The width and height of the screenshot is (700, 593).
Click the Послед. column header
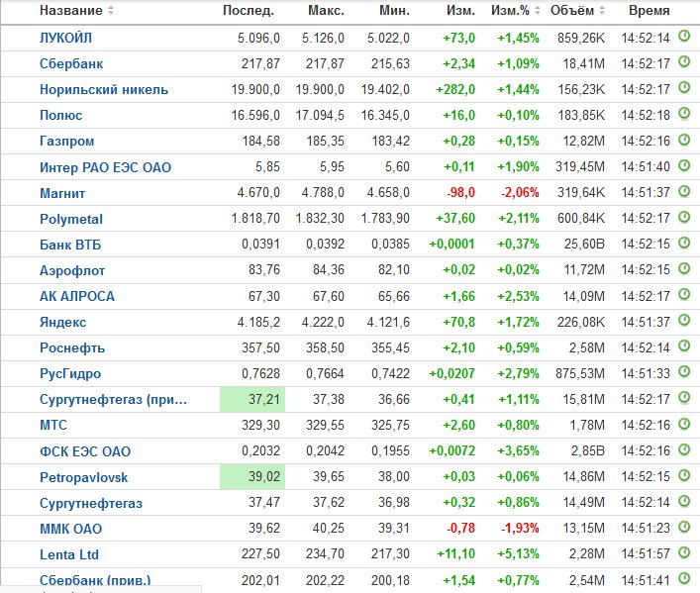point(249,10)
